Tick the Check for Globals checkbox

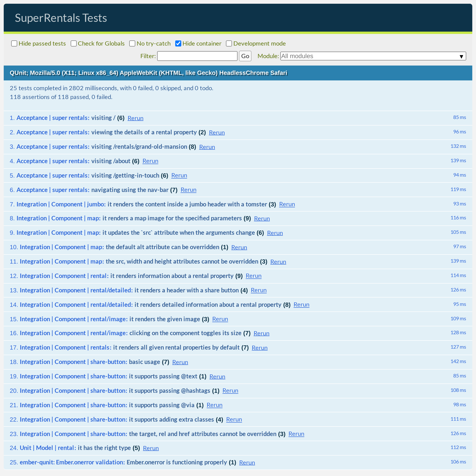click(73, 44)
